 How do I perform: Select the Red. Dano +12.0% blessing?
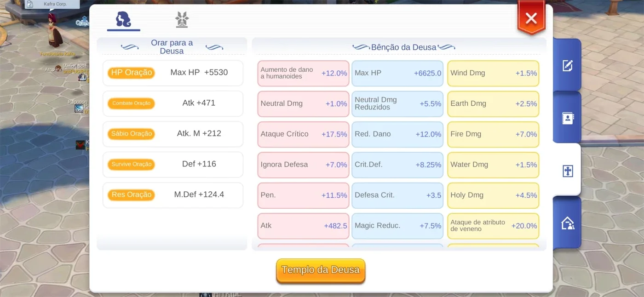click(398, 134)
